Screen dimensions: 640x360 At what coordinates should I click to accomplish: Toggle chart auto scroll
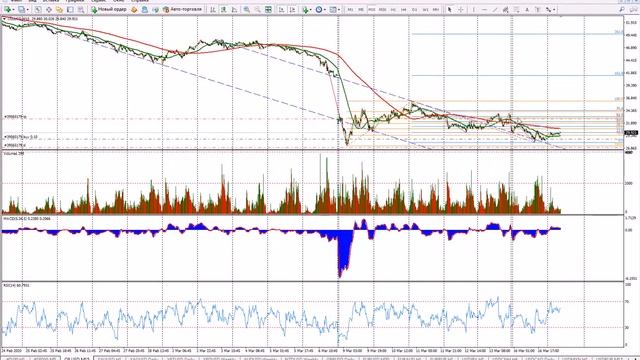coord(282,9)
